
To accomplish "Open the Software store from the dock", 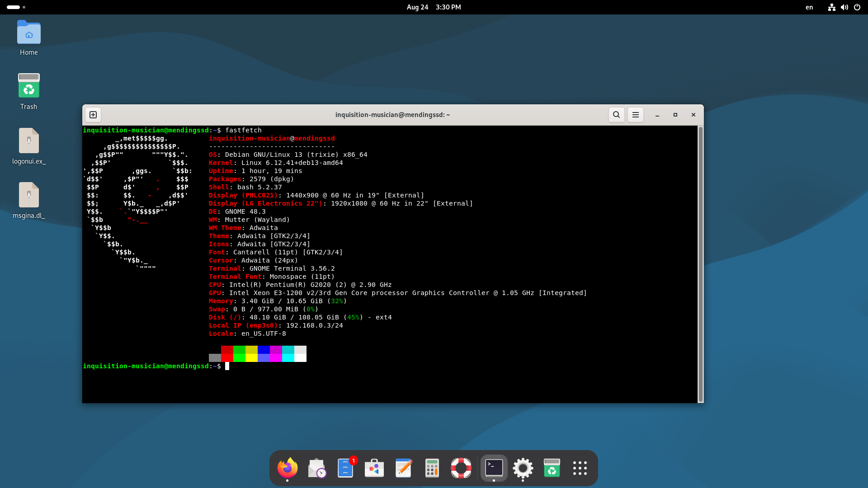I will (x=374, y=468).
